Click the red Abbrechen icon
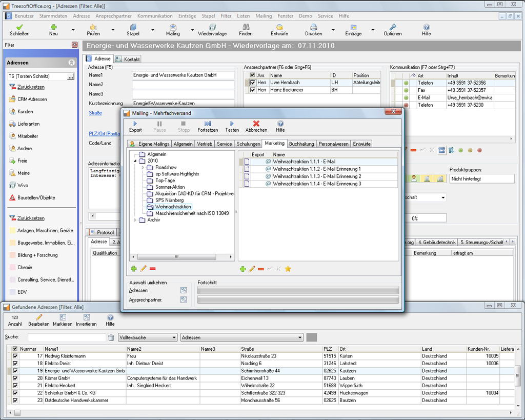This screenshot has height=420, width=525. pyautogui.click(x=256, y=124)
